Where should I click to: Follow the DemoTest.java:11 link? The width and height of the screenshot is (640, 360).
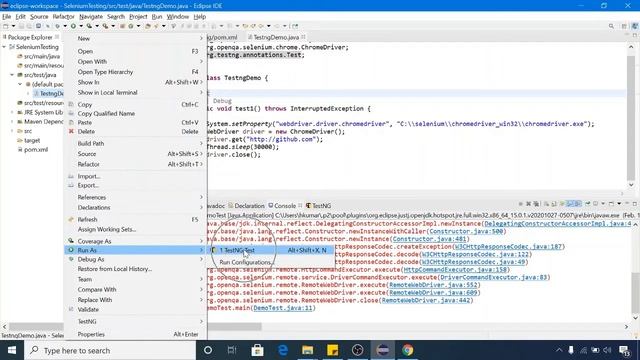[283, 308]
